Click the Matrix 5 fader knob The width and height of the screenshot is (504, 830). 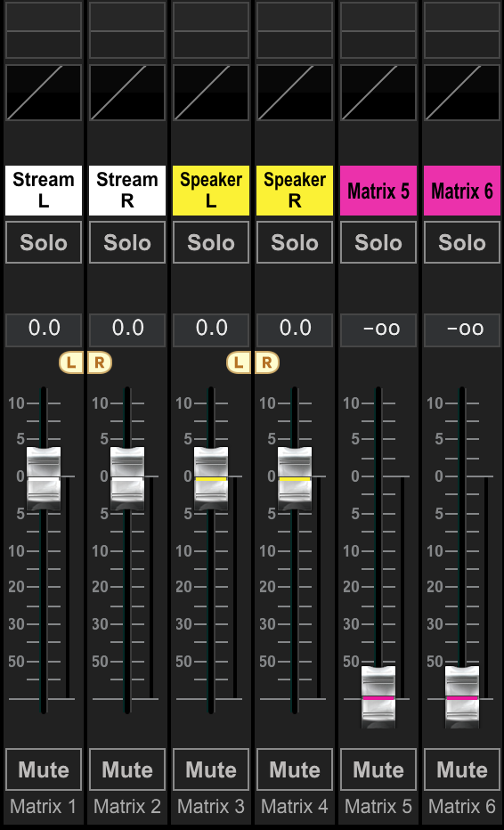point(378,697)
